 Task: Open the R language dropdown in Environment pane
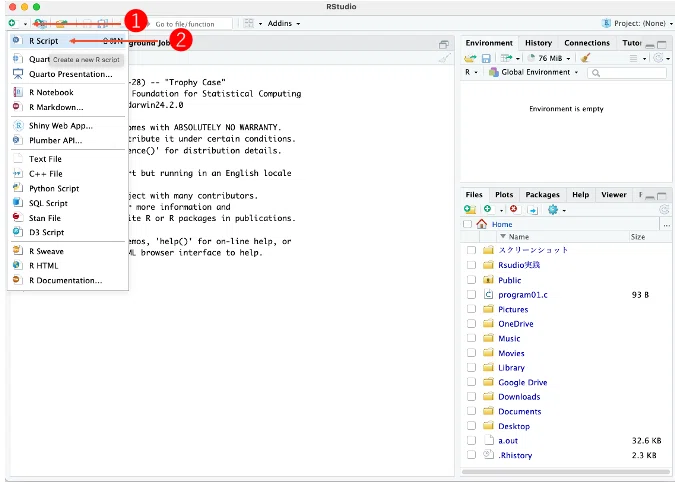[471, 72]
